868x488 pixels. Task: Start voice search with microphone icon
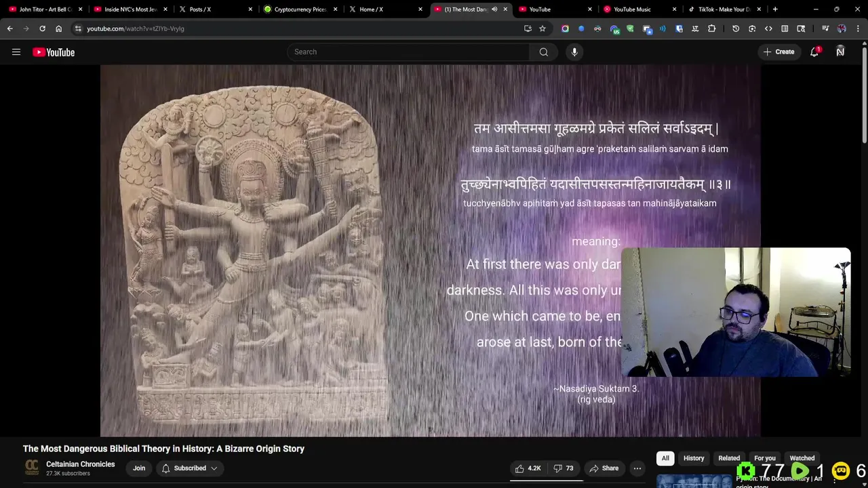pyautogui.click(x=574, y=52)
